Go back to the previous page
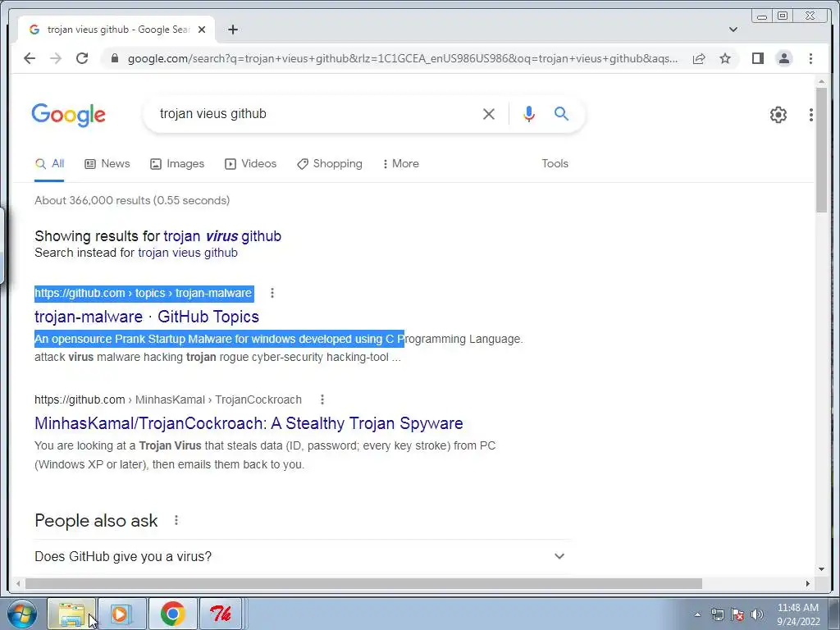 point(30,58)
